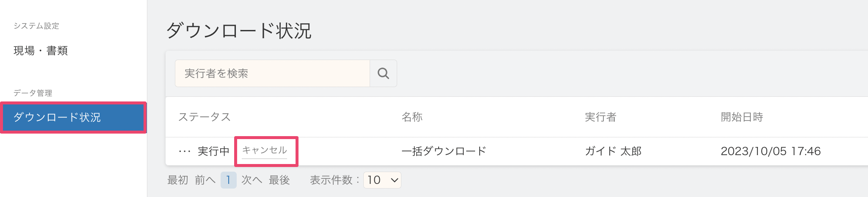This screenshot has width=868, height=197.
Task: Cancel the running download via キャンセル
Action: tap(265, 150)
